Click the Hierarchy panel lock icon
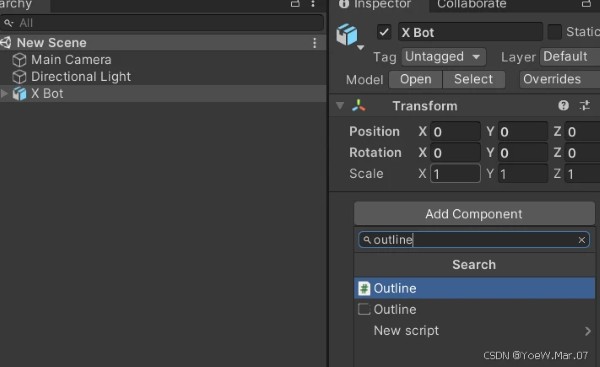Image resolution: width=600 pixels, height=367 pixels. (295, 4)
